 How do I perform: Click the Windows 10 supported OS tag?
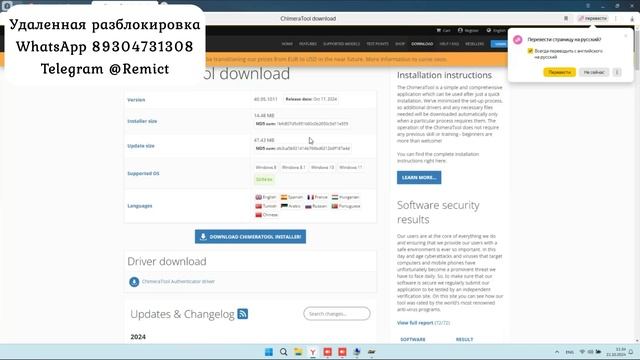click(322, 167)
